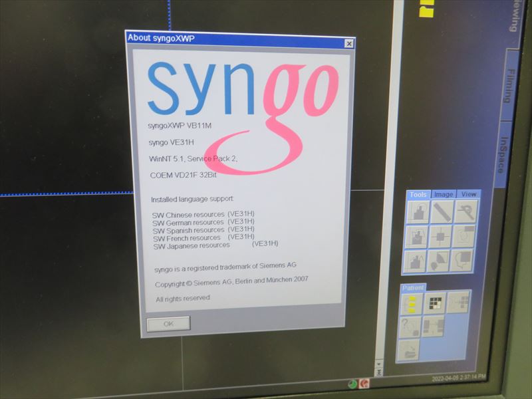Click the green status icon in bottom bar

(352, 384)
